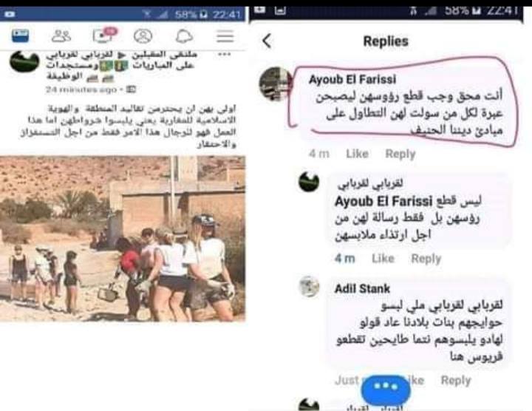Image resolution: width=532 pixels, height=411 pixels.
Task: Tap the blue typing bubble indicator
Action: coord(386,389)
